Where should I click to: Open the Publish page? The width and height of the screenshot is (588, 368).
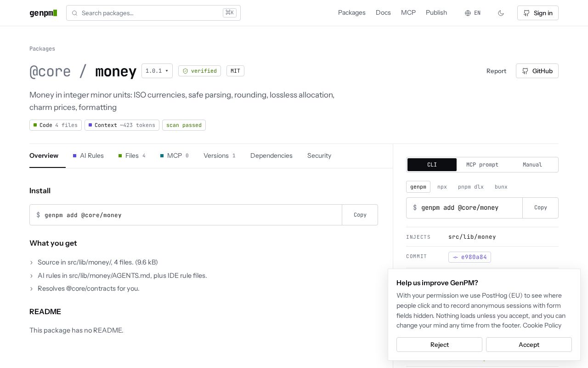(436, 13)
